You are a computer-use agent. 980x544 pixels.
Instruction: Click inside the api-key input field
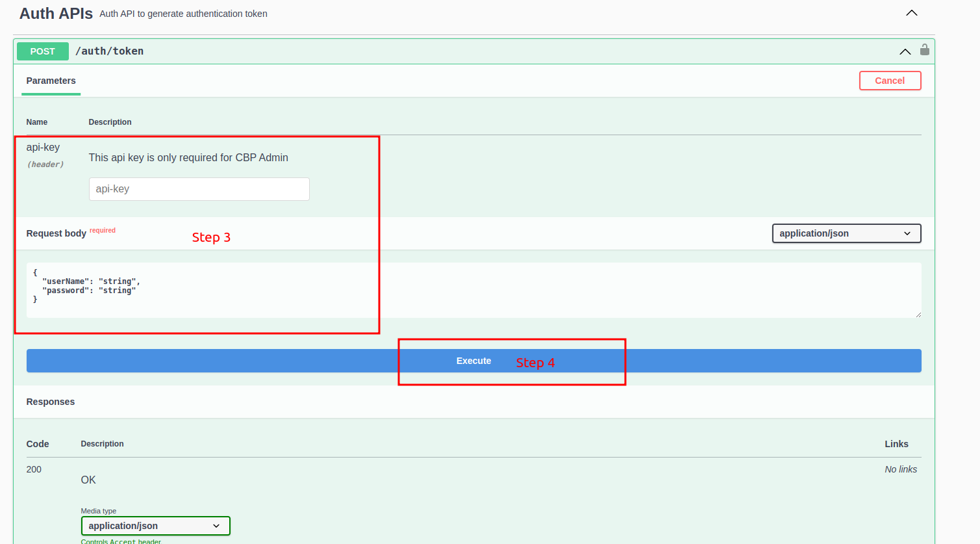point(199,188)
